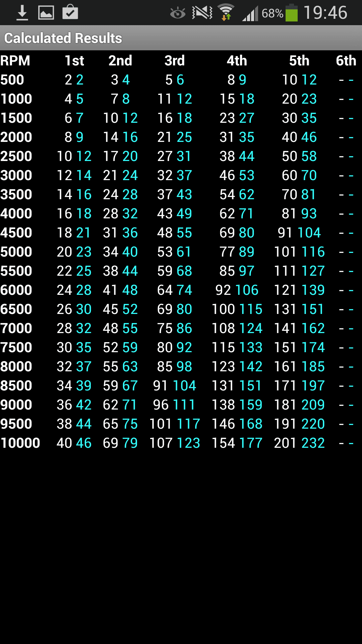
Task: Tap the picture notification icon
Action: [46, 13]
